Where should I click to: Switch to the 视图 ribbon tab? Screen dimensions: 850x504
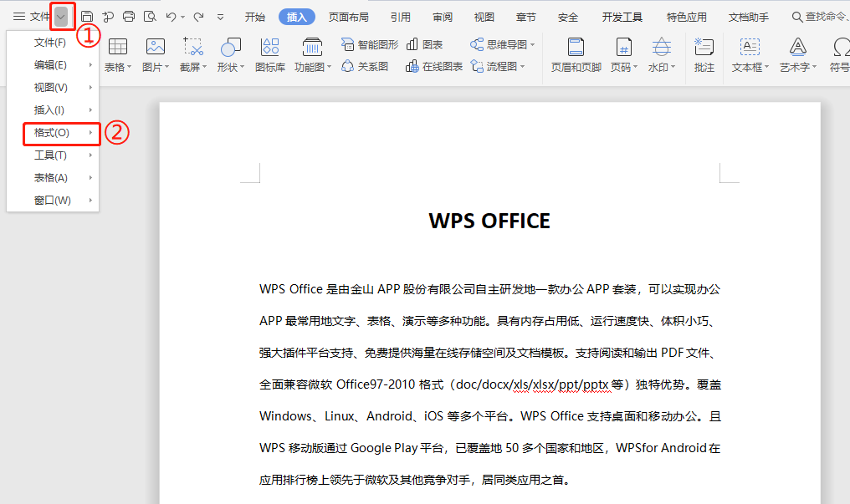(484, 18)
